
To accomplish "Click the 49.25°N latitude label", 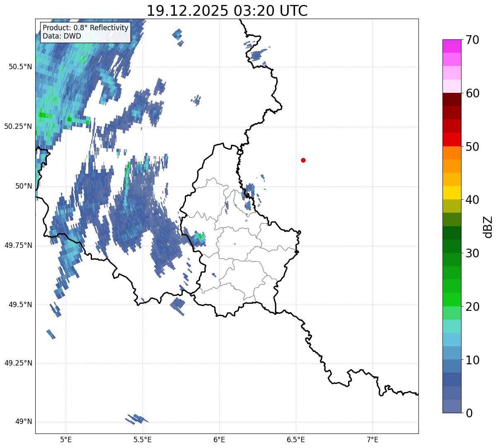I will coord(18,363).
